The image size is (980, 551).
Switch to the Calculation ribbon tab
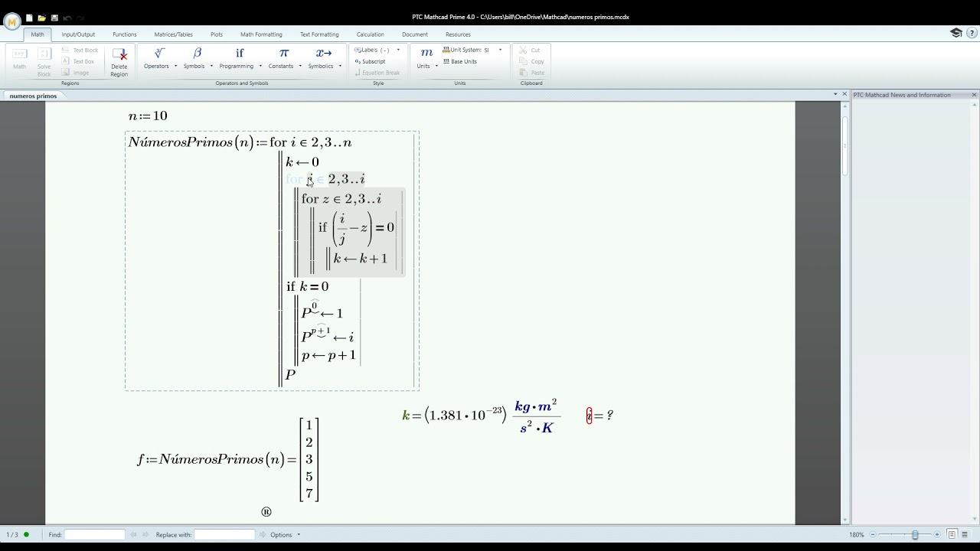(371, 34)
